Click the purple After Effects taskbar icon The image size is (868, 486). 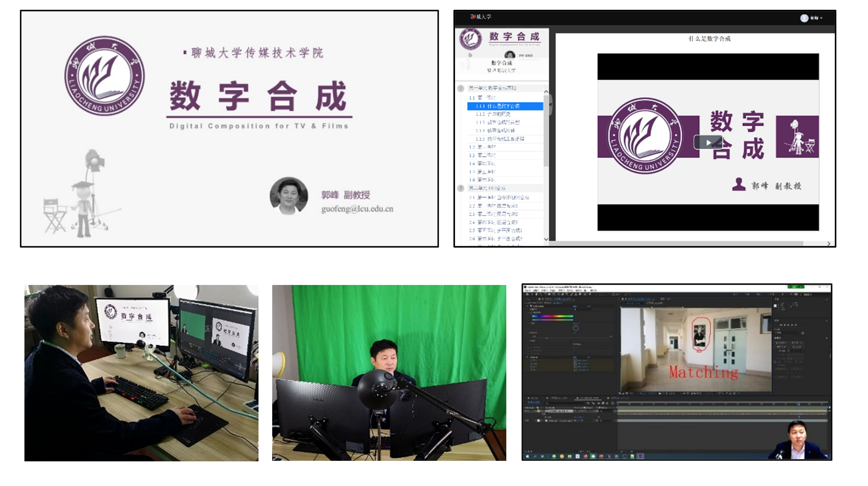coord(641,456)
